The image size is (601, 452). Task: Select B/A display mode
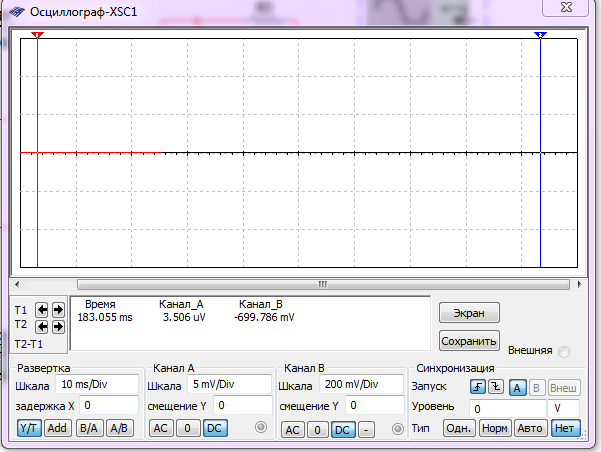pyautogui.click(x=89, y=428)
